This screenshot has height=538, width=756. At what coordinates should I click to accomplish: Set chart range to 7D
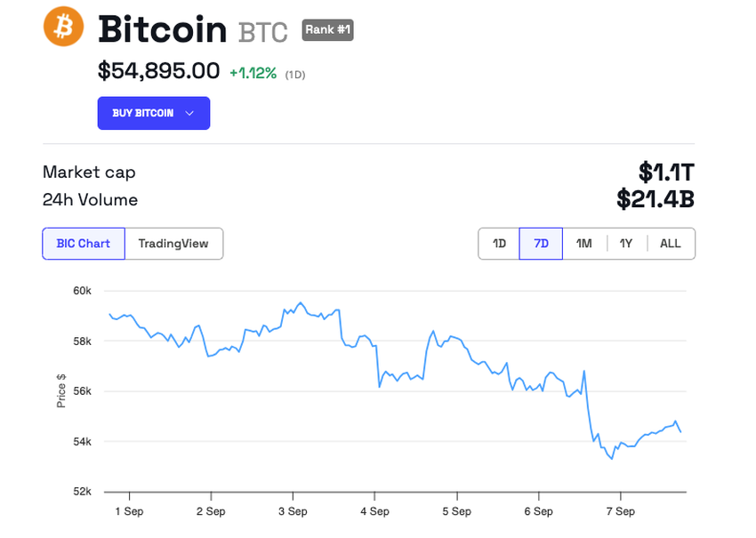coord(541,244)
